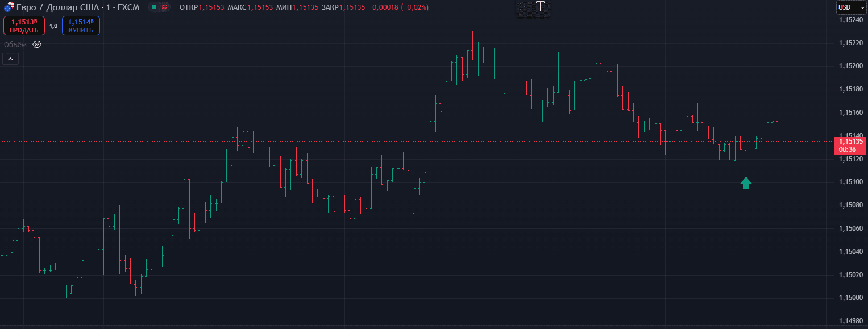Click the 1,15000 price scale label
Image resolution: width=868 pixels, height=329 pixels.
tap(851, 298)
